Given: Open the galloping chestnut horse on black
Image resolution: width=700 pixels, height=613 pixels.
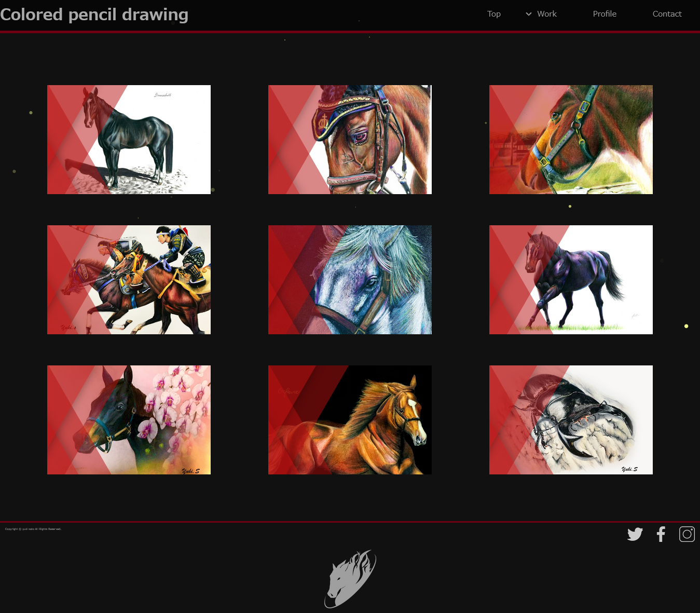Looking at the screenshot, I should (350, 420).
